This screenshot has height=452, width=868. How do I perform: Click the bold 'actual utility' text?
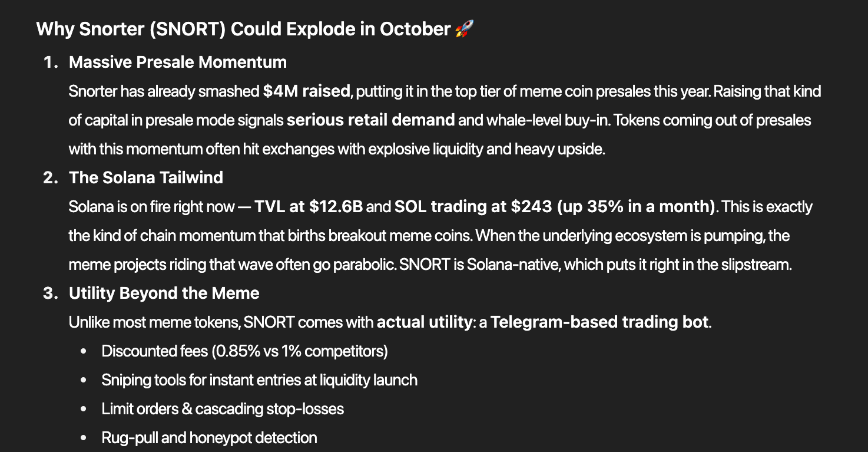(x=424, y=322)
